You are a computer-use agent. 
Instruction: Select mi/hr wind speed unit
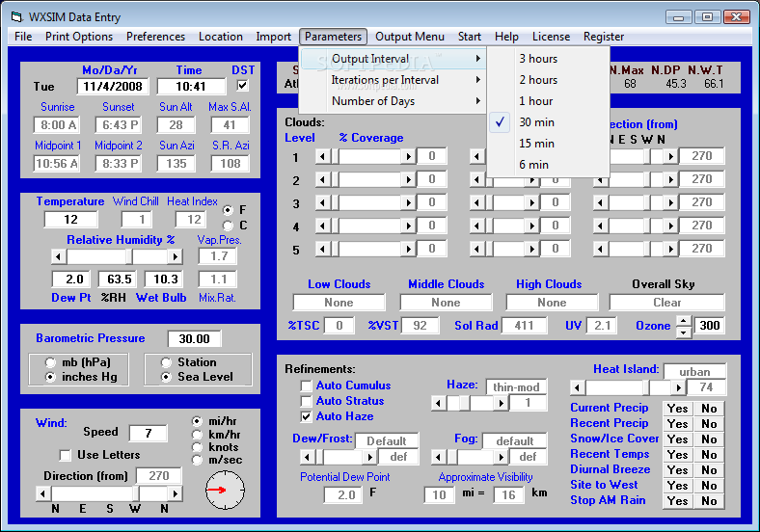point(197,421)
